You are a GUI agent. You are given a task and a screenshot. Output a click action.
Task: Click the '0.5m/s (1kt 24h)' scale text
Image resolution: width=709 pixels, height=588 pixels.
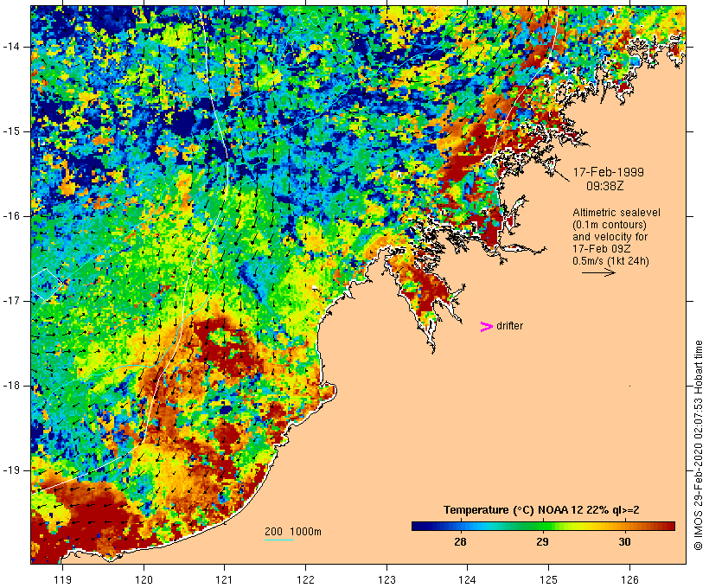pos(610,261)
